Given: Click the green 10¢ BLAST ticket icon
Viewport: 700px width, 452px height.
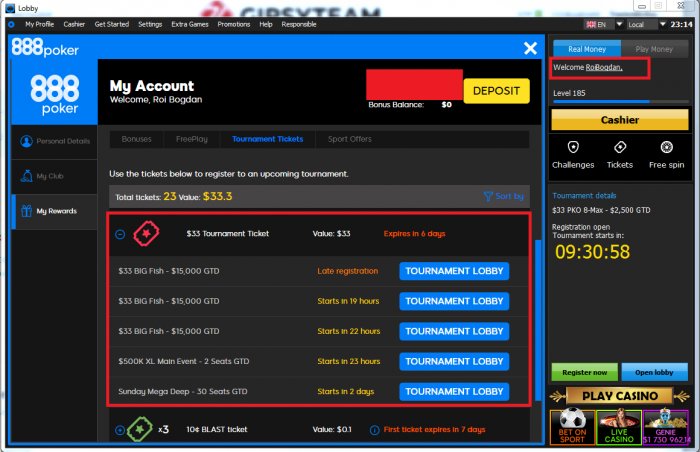Looking at the screenshot, I should 140,429.
